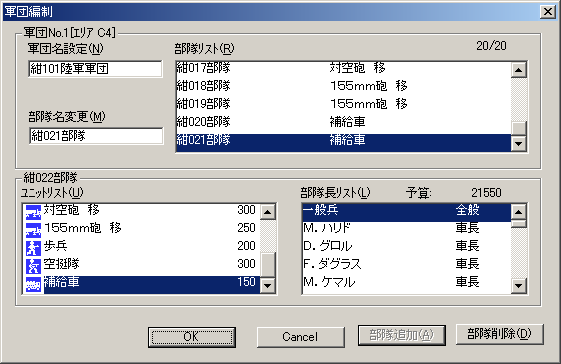Click down arrow in 部隊長リスト scrollbar
The height and width of the screenshot is (364, 561).
(x=518, y=286)
